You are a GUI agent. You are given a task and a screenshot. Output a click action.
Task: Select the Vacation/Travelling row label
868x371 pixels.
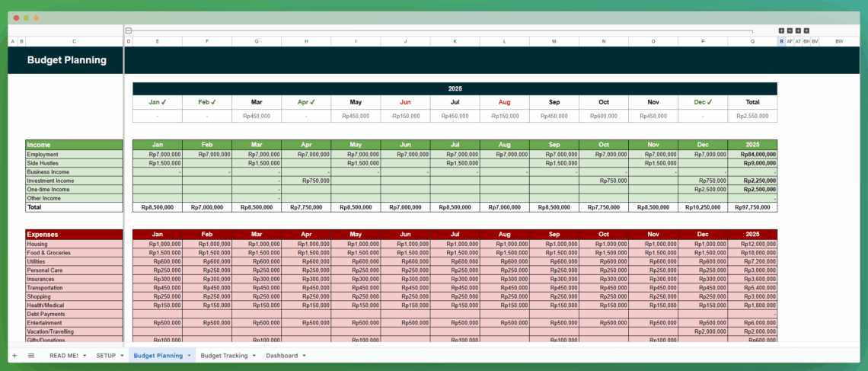74,331
